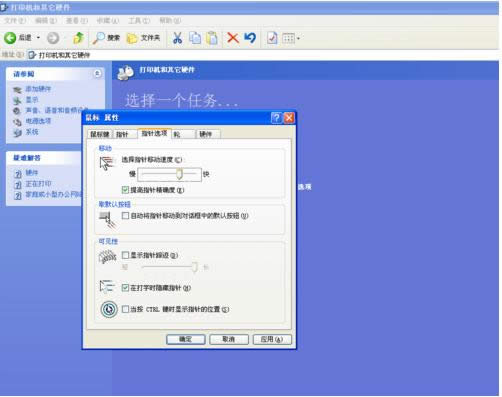This screenshot has height=397, width=502.
Task: Click the Paste clipboard icon
Action: (212, 38)
